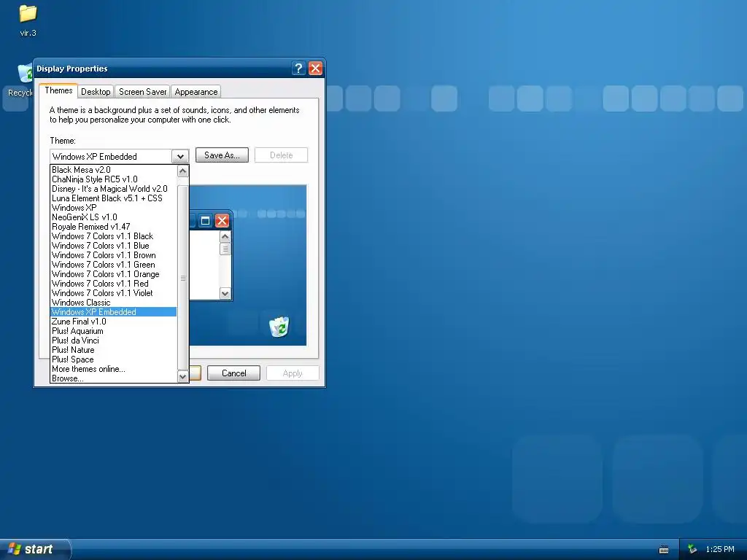This screenshot has height=560, width=747.
Task: Choose the Browse... entry
Action: [x=113, y=378]
